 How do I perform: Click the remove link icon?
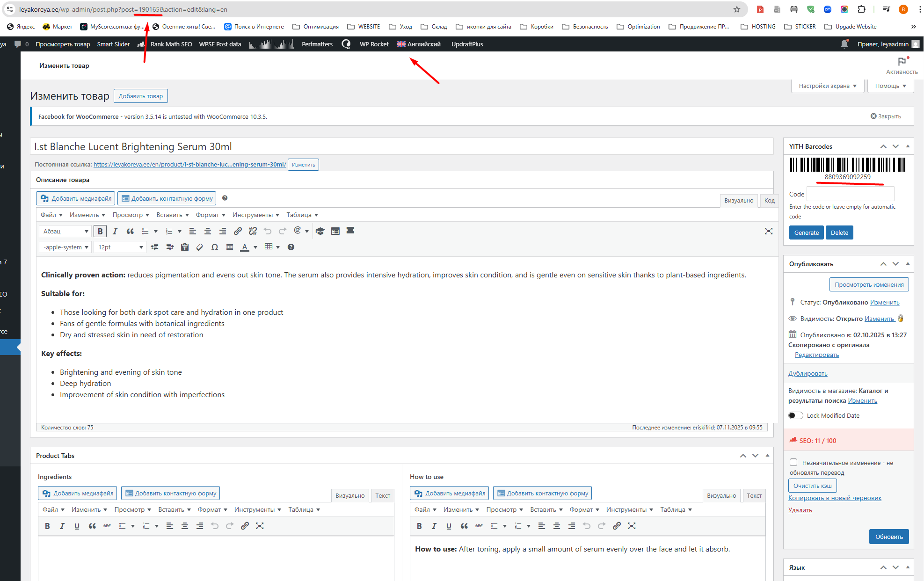click(253, 231)
